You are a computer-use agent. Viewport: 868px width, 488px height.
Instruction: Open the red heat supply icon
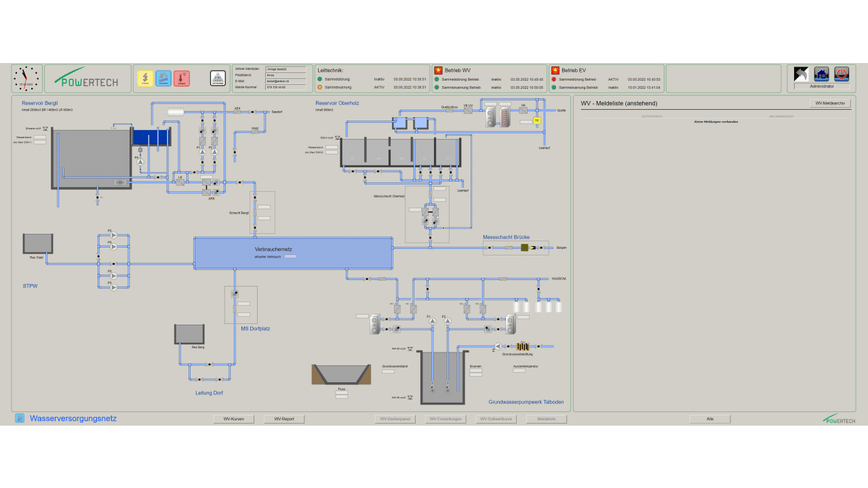coord(182,79)
